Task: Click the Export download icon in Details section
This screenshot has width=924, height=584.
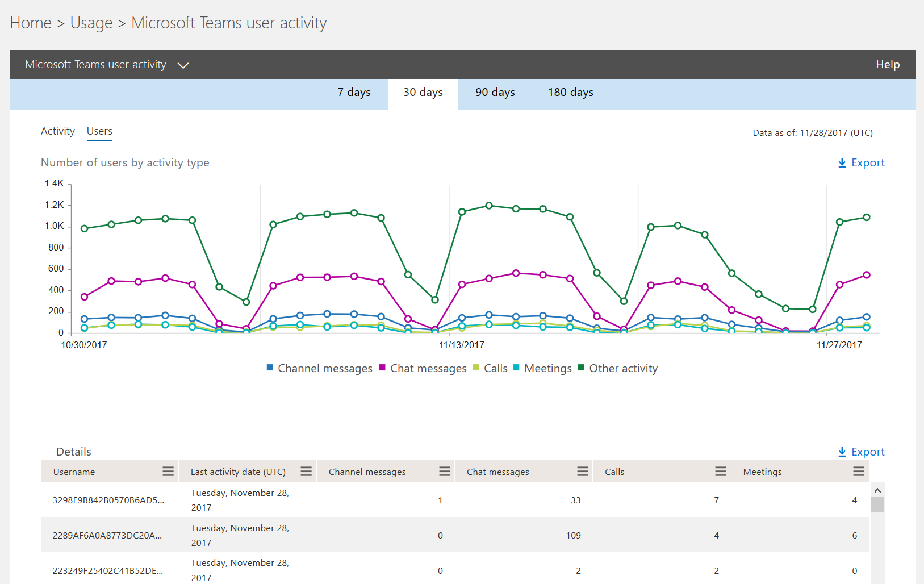Action: pyautogui.click(x=841, y=452)
